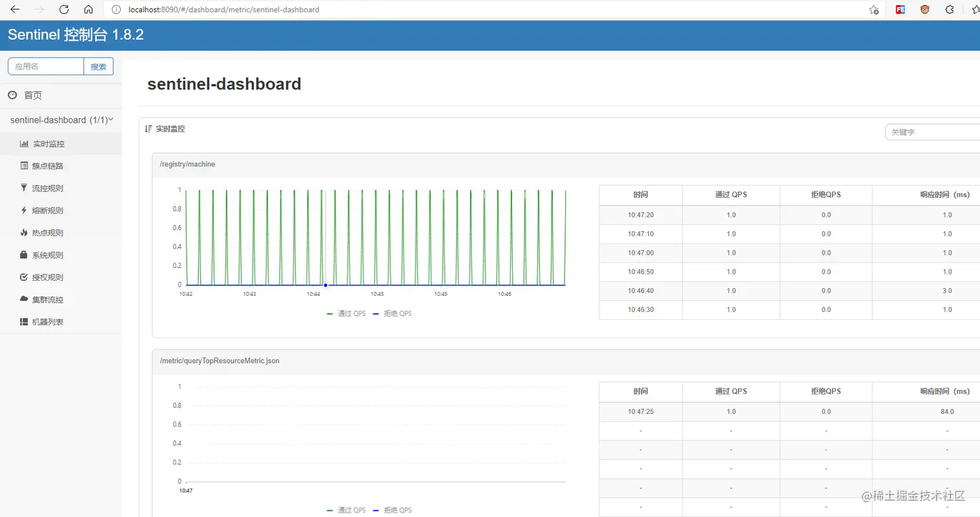Go back with the browser back arrow
This screenshot has height=517, width=980.
[15, 10]
